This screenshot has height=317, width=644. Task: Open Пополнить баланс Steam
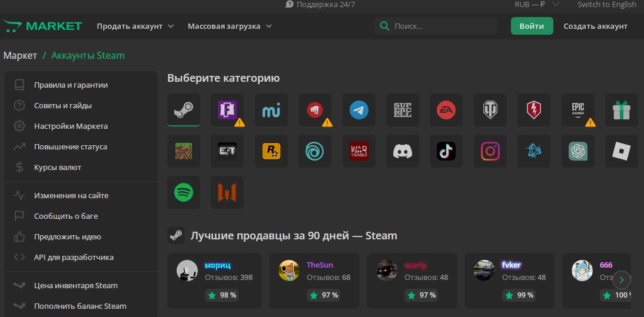click(81, 306)
